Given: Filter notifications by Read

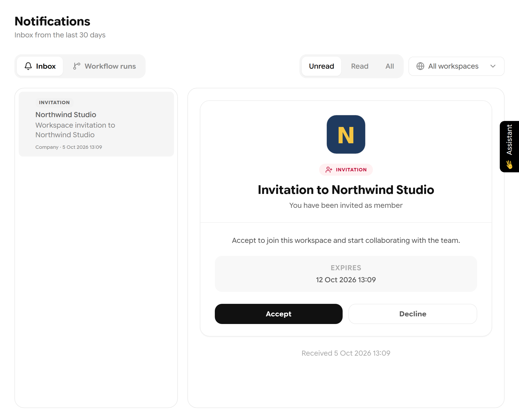Looking at the screenshot, I should tap(360, 66).
